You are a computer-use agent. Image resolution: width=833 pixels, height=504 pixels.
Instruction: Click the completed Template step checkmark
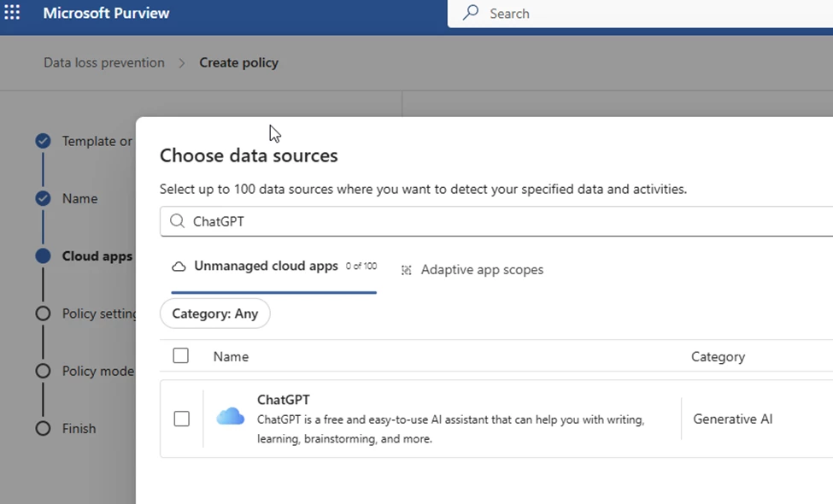point(43,141)
